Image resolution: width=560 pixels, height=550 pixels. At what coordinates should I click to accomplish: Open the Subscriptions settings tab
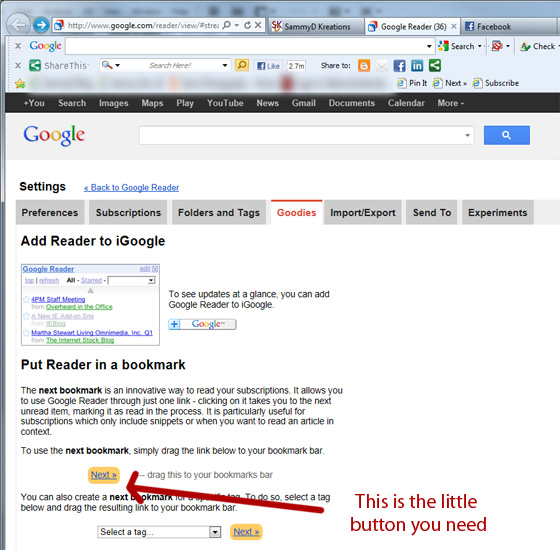pos(128,212)
